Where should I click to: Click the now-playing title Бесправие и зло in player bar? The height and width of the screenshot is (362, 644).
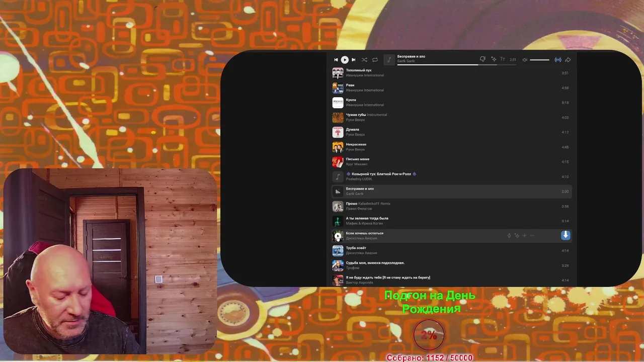point(411,56)
